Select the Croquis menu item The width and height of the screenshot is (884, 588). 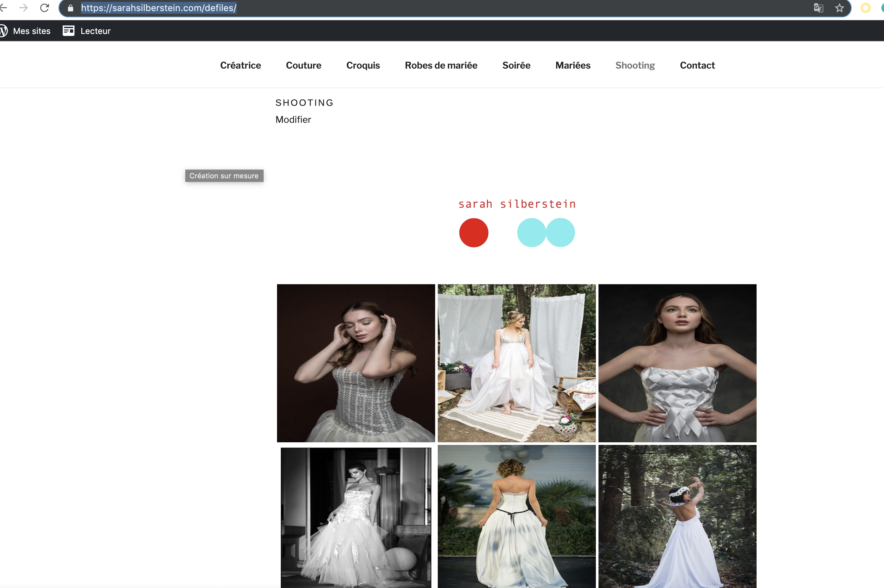coord(363,65)
